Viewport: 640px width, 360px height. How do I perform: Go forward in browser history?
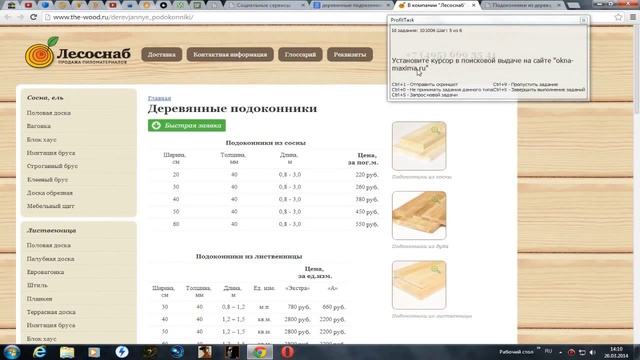(20, 17)
